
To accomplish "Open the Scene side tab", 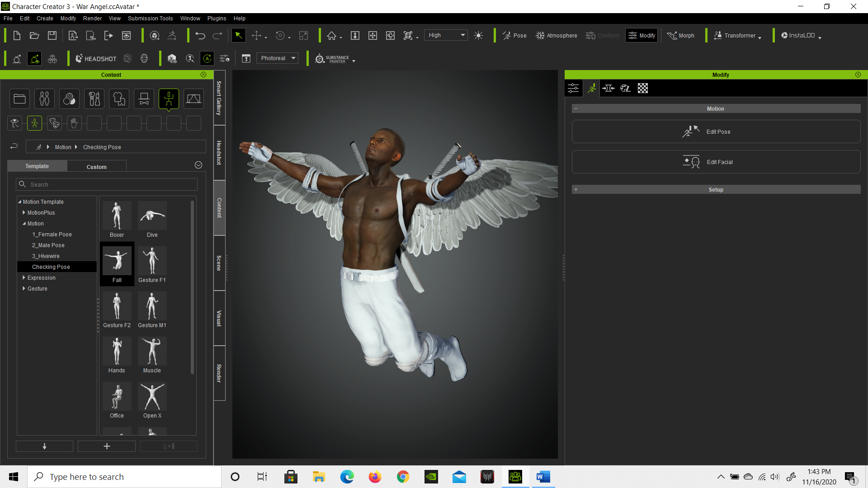I will (x=219, y=263).
